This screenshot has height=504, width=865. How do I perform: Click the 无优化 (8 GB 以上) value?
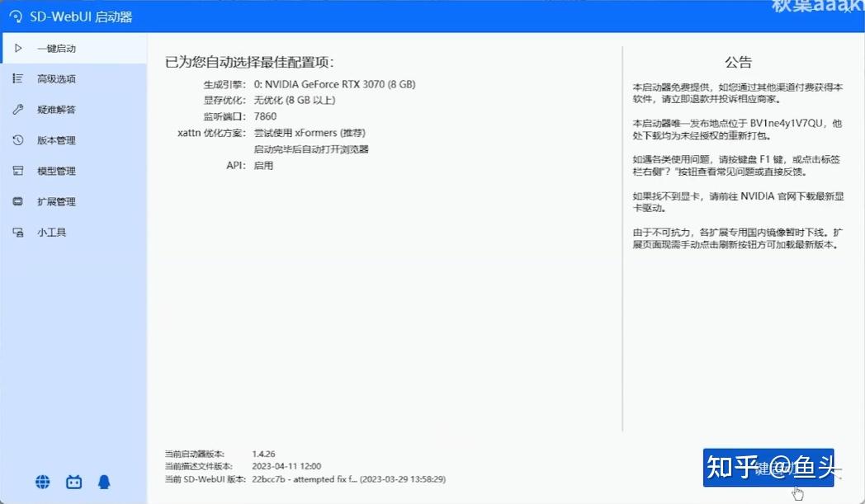295,101
